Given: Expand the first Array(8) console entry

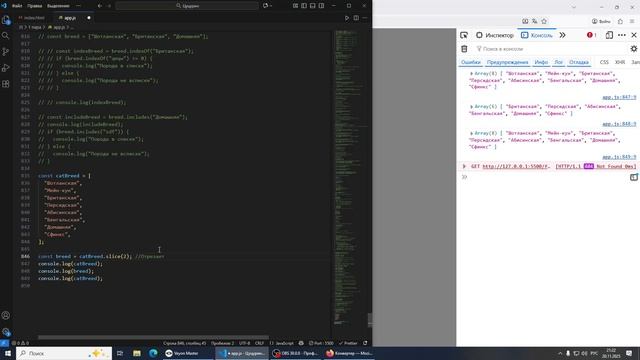Looking at the screenshot, I should click(x=471, y=73).
